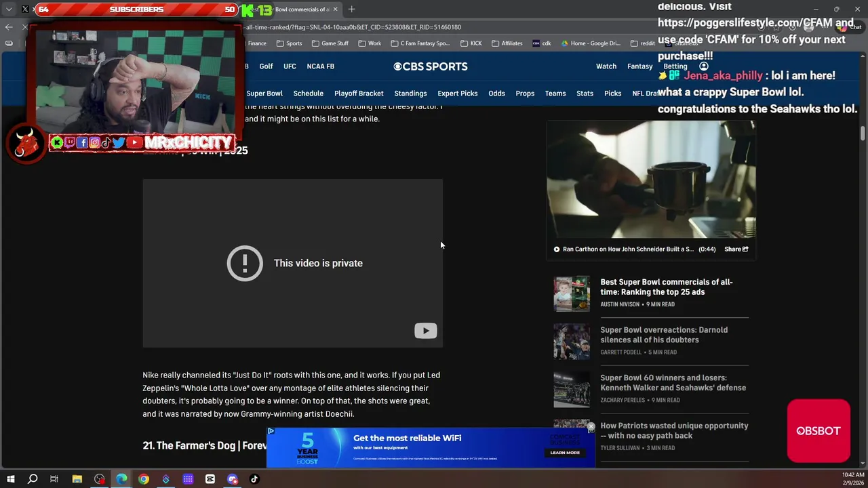Open the Affiliates bookmarks folder
The image size is (868, 488).
[507, 43]
